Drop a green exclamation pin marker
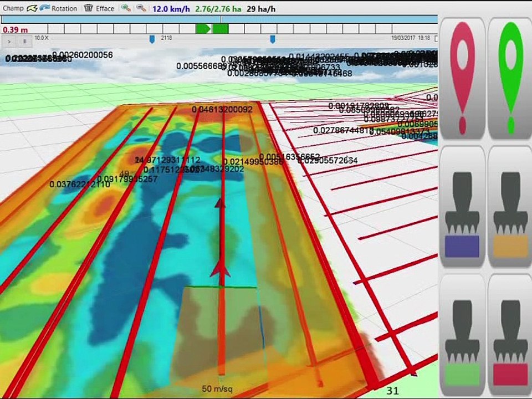This screenshot has height=399, width=532. 510,78
